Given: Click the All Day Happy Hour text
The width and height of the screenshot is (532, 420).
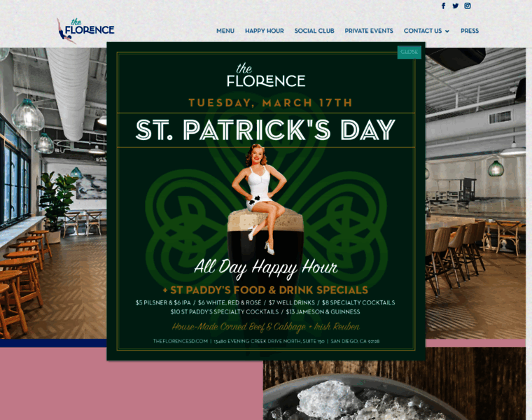Looking at the screenshot, I should (266, 268).
